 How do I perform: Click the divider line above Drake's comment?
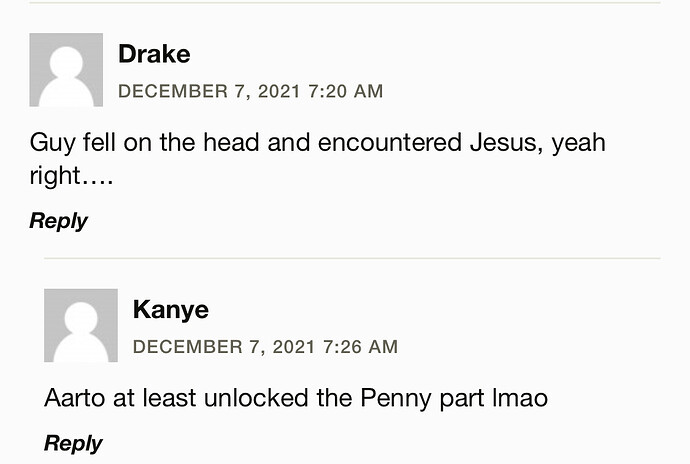click(x=345, y=3)
